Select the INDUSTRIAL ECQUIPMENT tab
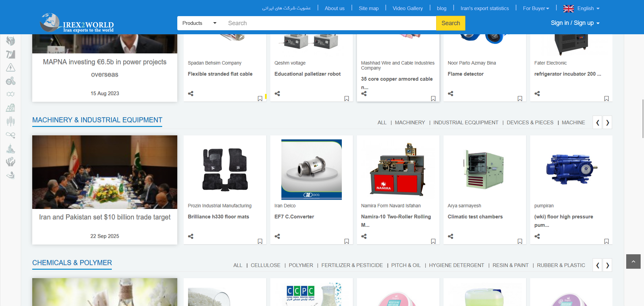 coord(466,123)
